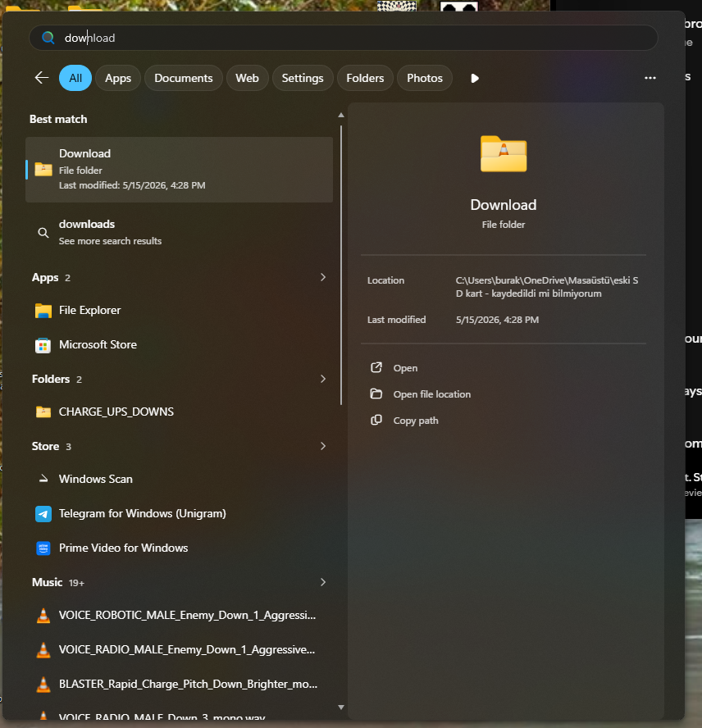Click VLC icon for BLASTER_Rapid_Charge file
Image resolution: width=702 pixels, height=728 pixels.
click(43, 684)
